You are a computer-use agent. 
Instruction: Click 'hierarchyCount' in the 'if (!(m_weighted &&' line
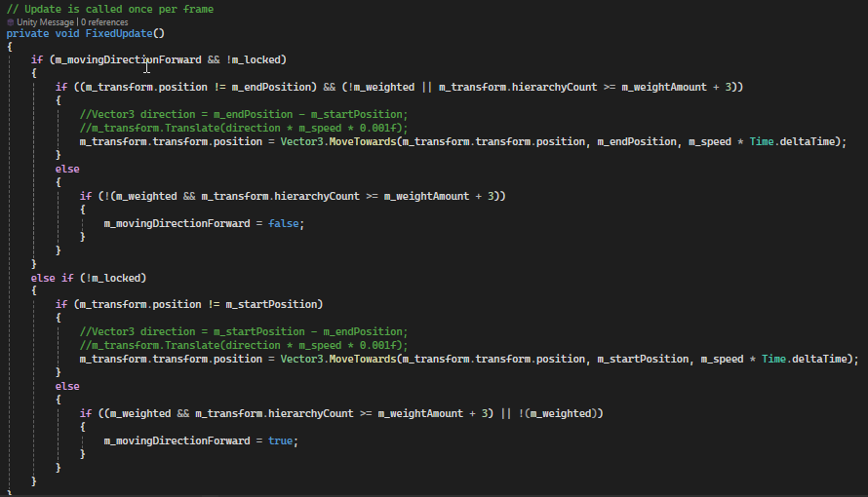pos(317,196)
